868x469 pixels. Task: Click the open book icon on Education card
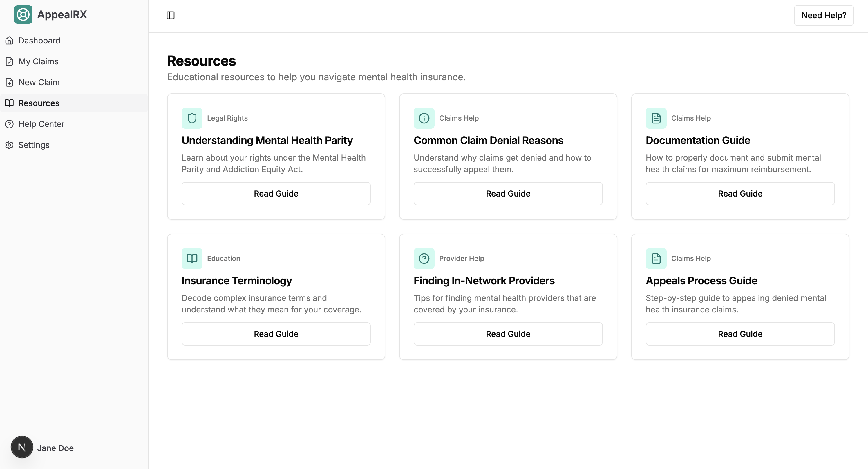[x=192, y=258]
